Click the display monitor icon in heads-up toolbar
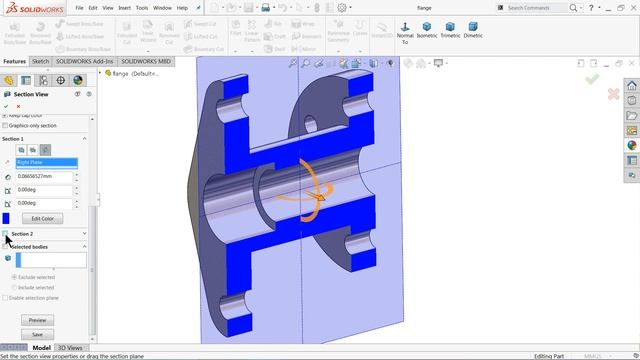Image resolution: width=640 pixels, height=360 pixels. coord(438,63)
